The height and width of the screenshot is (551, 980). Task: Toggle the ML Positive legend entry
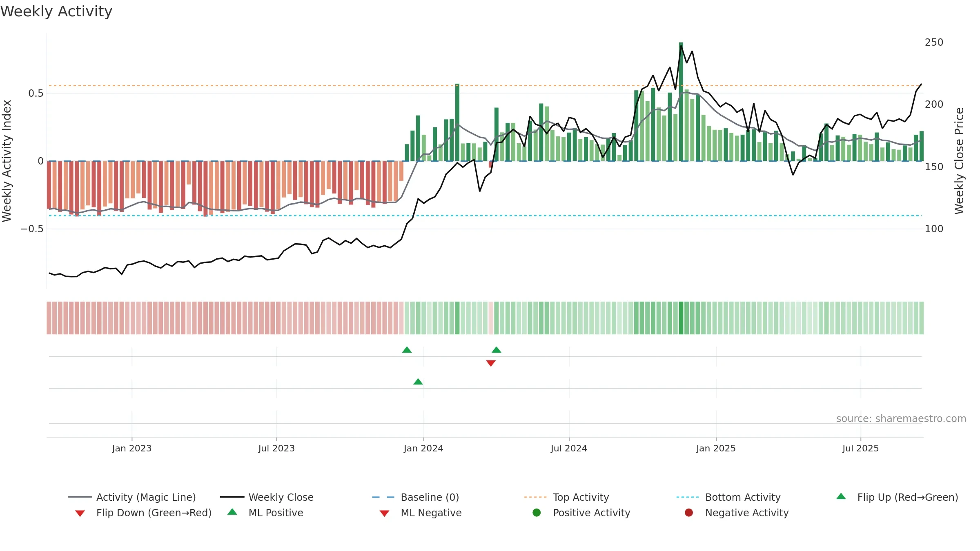(x=265, y=513)
